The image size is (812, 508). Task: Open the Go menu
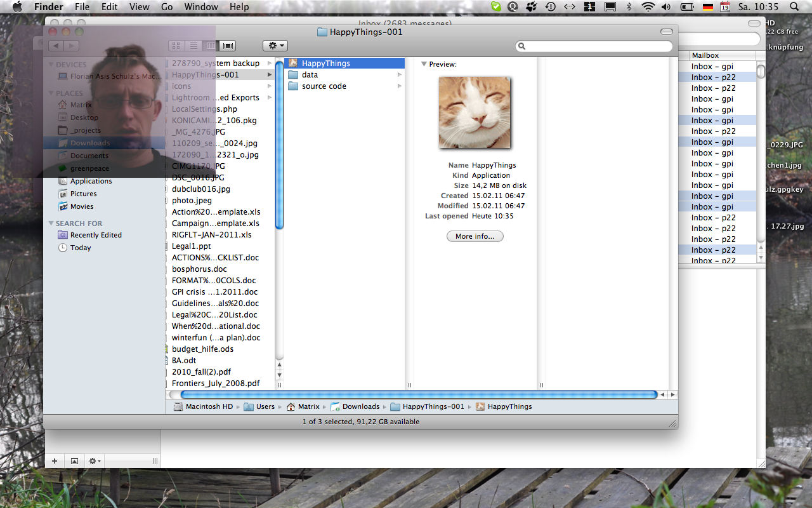(167, 7)
